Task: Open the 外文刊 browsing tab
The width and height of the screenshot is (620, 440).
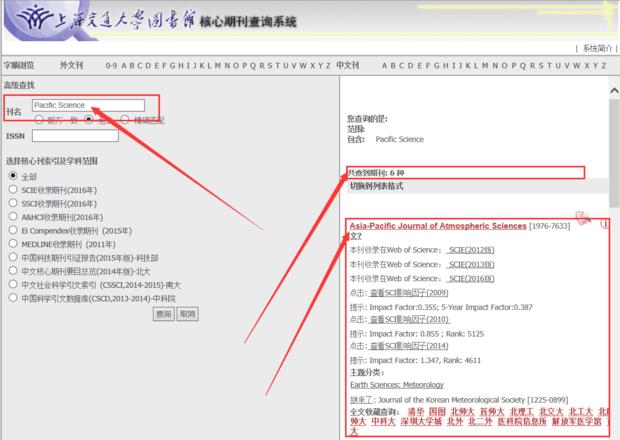Action: [71, 65]
